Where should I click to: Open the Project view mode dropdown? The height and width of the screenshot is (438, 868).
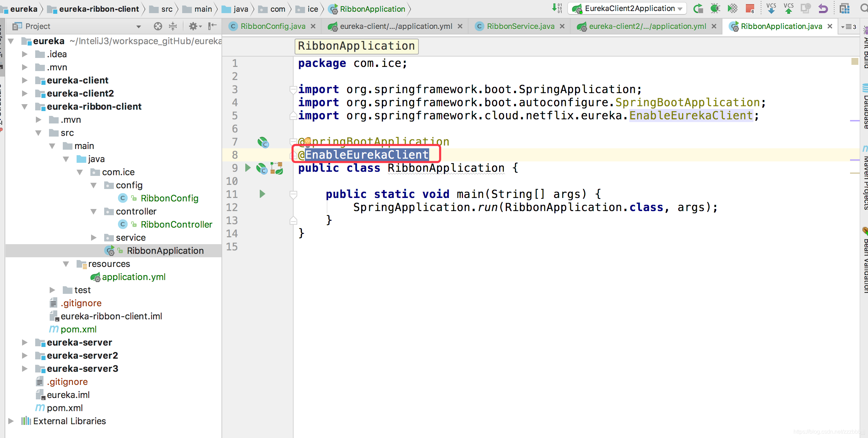pos(138,27)
